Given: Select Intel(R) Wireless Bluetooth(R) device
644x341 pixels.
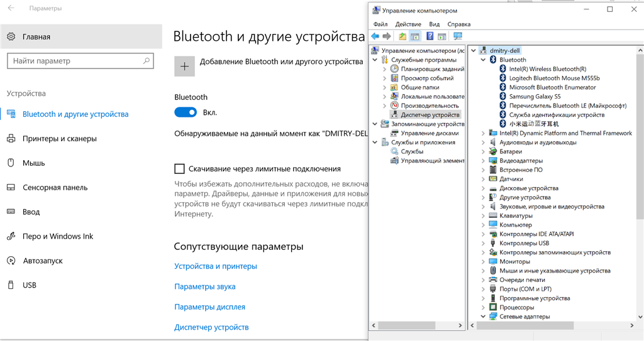Looking at the screenshot, I should (548, 69).
